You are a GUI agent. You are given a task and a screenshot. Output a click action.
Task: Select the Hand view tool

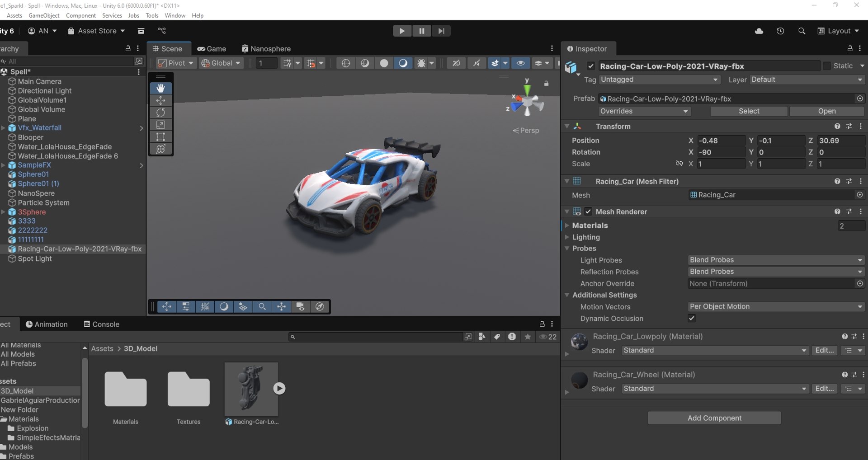point(160,88)
